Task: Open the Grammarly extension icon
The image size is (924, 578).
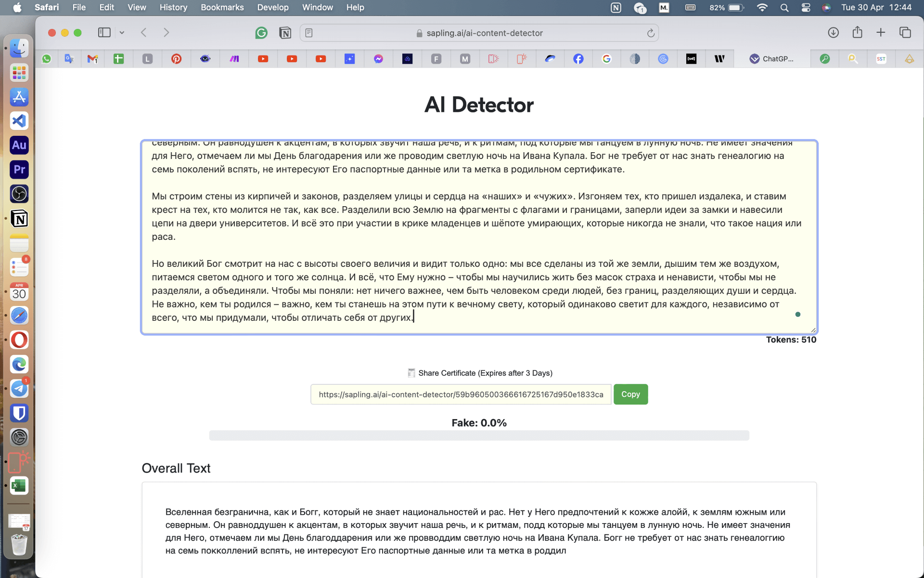Action: [x=261, y=33]
